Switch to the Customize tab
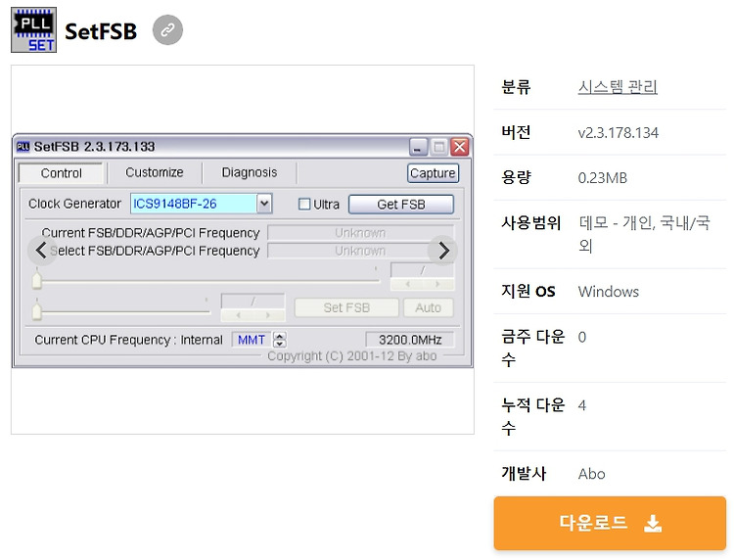 point(155,172)
